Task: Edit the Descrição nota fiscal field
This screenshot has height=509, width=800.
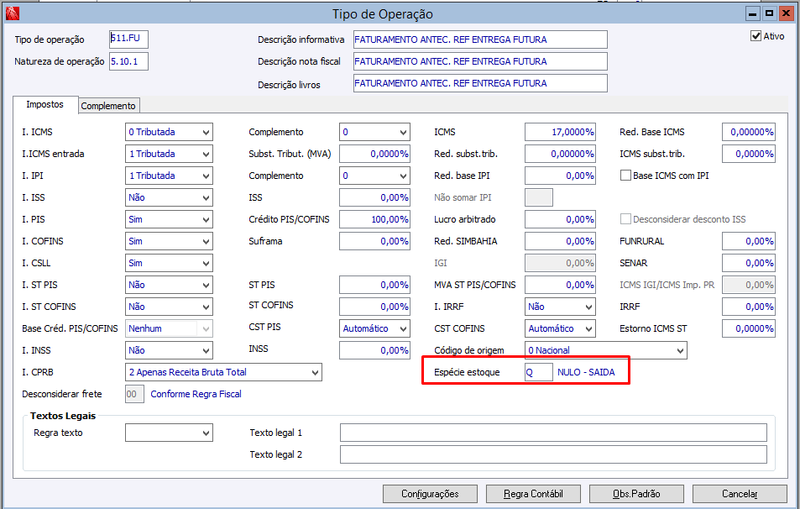Action: coord(480,61)
